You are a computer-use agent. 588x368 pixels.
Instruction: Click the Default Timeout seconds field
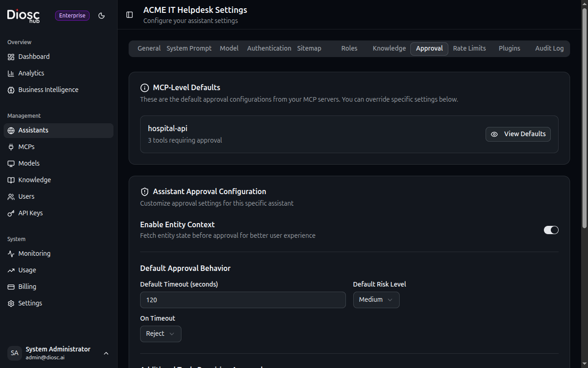coord(243,300)
